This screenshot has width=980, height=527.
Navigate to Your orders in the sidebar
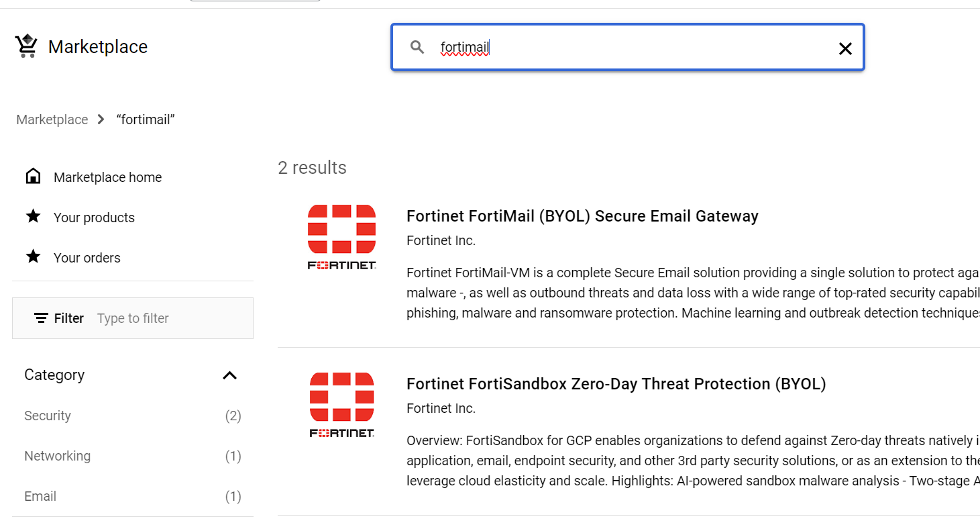point(87,257)
